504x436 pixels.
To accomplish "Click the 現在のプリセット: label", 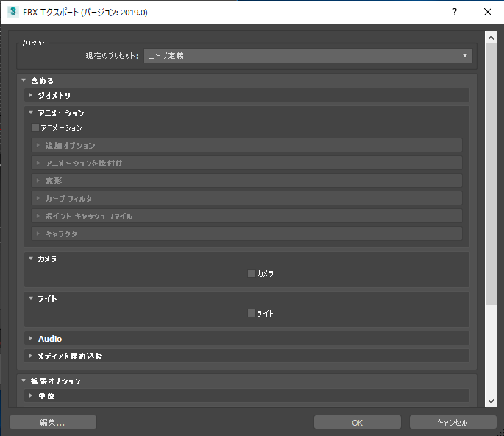I will coord(112,56).
